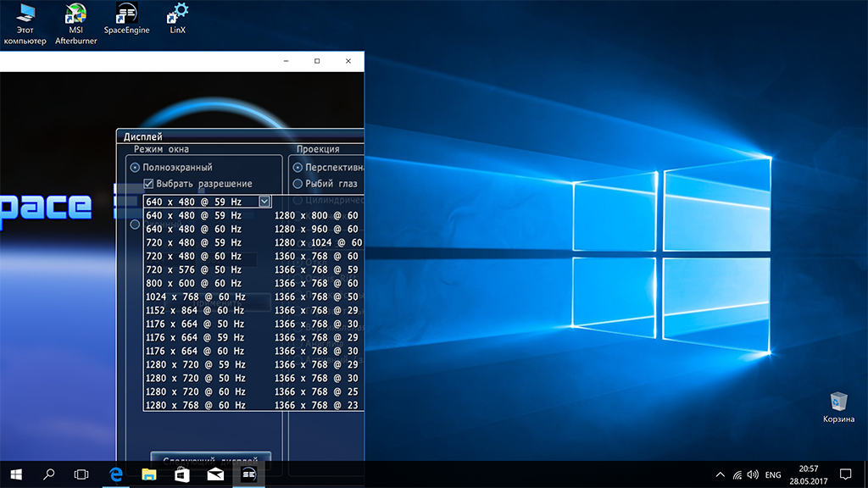Toggle the Выбрать разрешение checkbox

pos(148,184)
